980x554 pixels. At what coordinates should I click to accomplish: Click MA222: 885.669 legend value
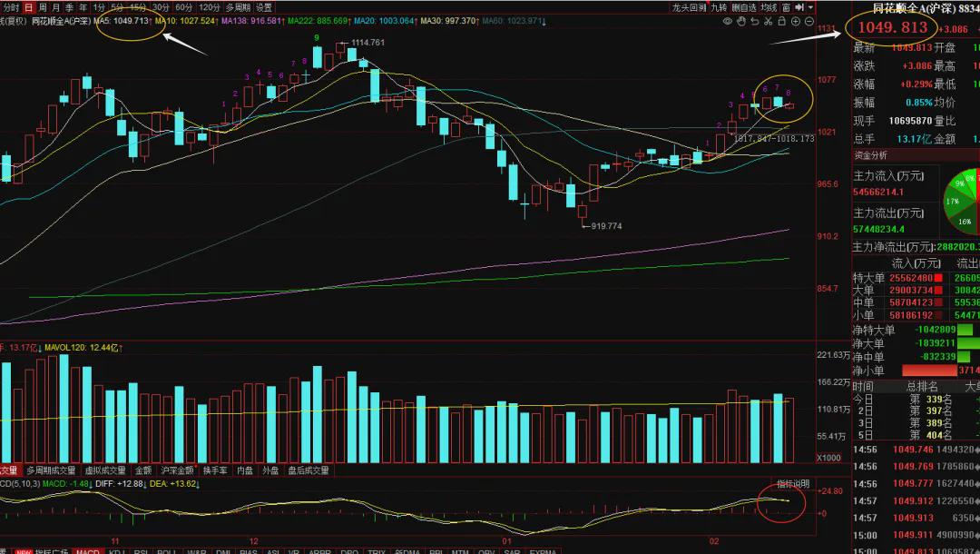point(318,21)
